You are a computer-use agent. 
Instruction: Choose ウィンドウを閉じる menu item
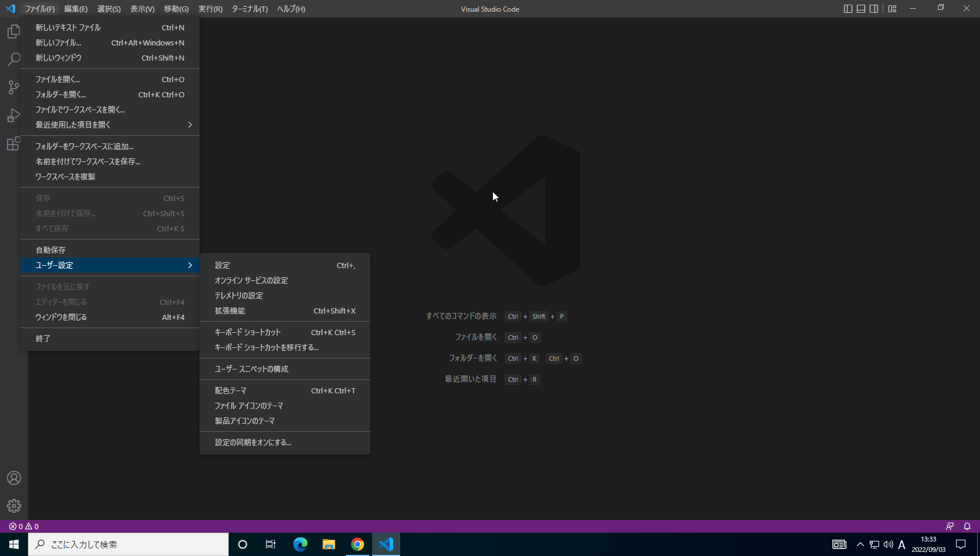(110, 317)
